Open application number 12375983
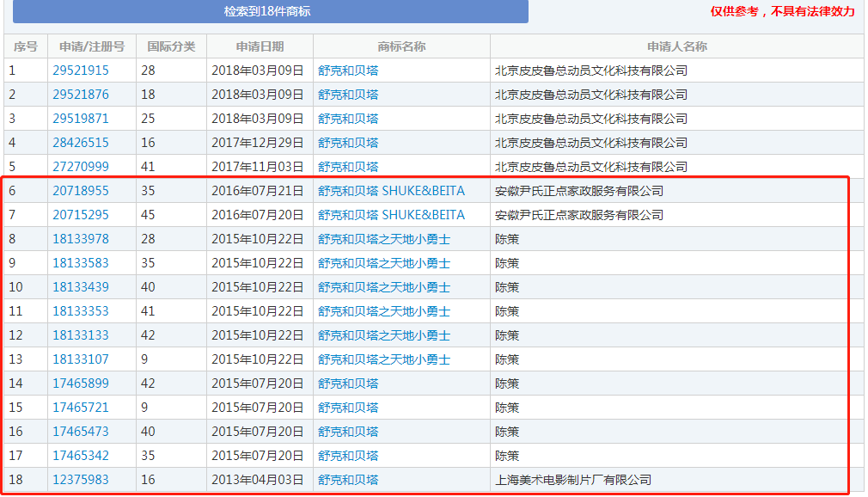Screen dimensions: 868x497 [81, 480]
